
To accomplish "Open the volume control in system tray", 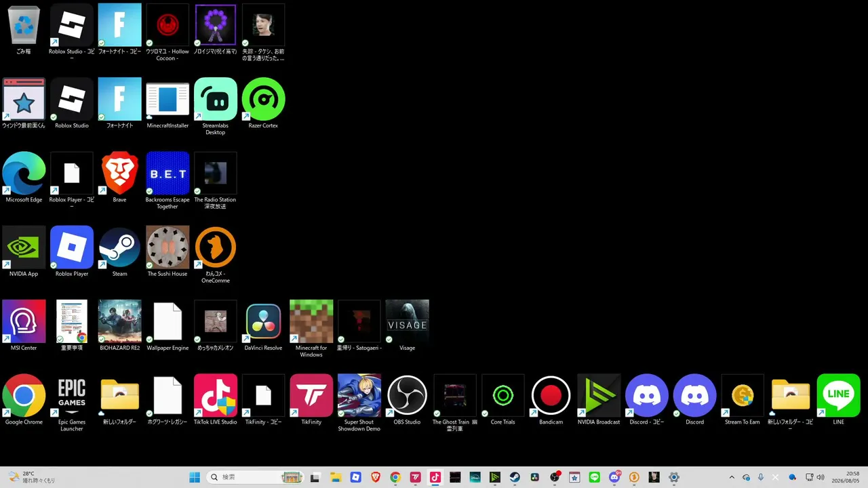I will [821, 477].
